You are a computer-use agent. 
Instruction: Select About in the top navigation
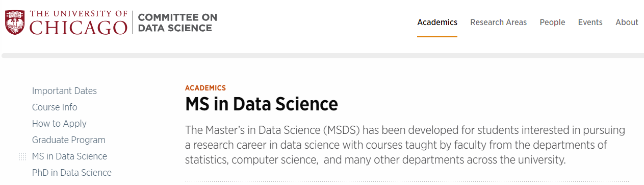627,22
